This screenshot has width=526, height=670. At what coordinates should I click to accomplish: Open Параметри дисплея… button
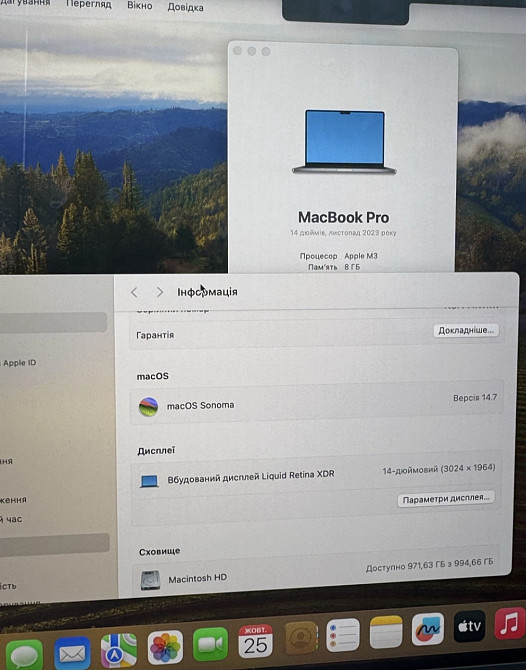click(446, 499)
